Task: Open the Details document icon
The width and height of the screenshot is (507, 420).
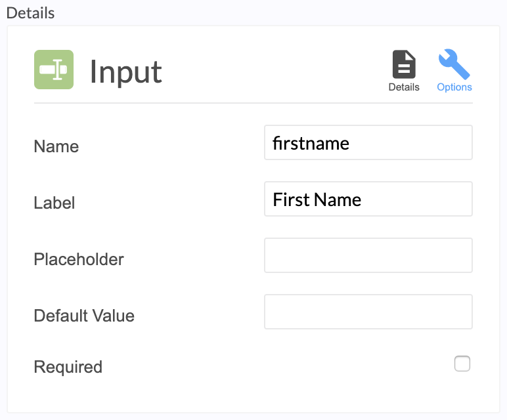Action: click(404, 64)
